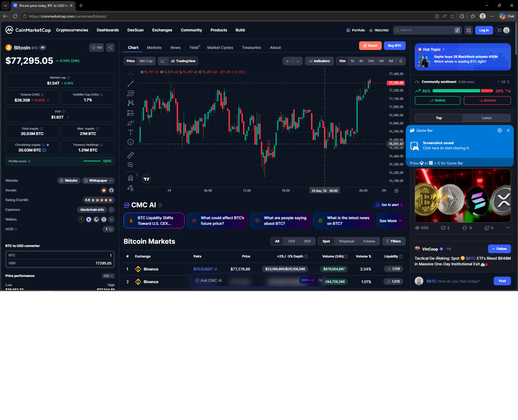Select the TradingView chart mode

pos(183,61)
